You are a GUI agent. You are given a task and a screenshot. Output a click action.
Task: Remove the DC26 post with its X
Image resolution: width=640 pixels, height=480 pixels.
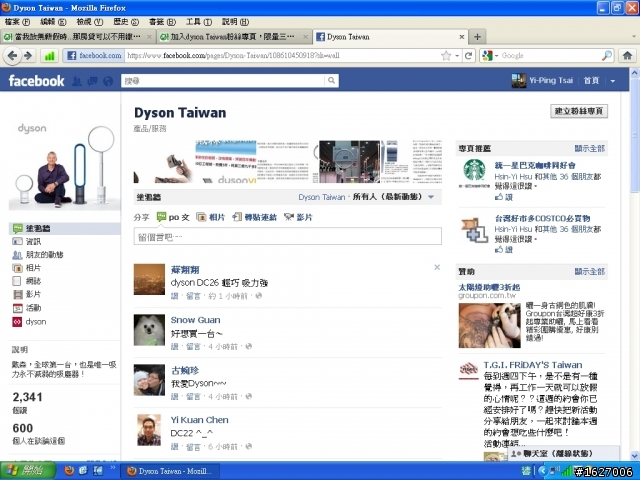click(x=437, y=267)
